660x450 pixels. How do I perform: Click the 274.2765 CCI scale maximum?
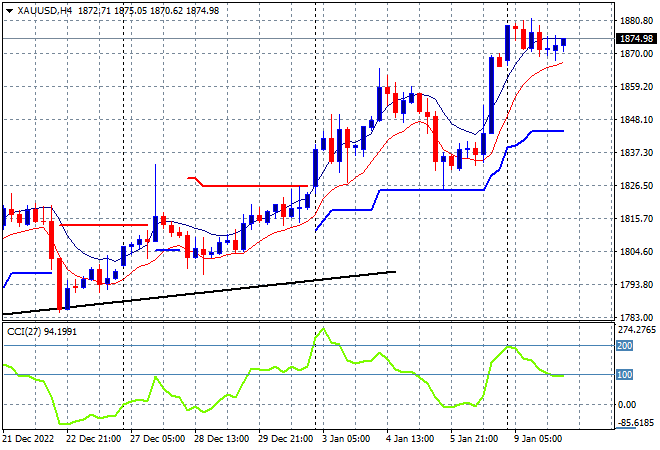[x=637, y=330]
